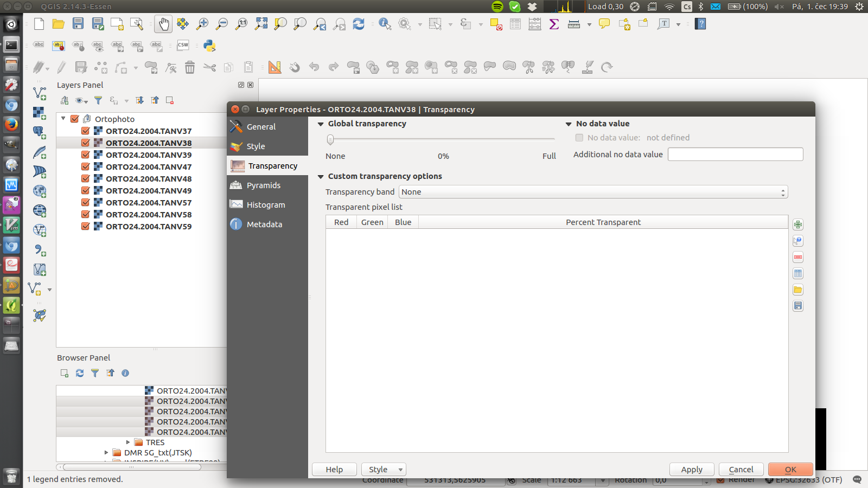This screenshot has width=868, height=488.
Task: Collapse the Global transparency section
Action: [321, 124]
